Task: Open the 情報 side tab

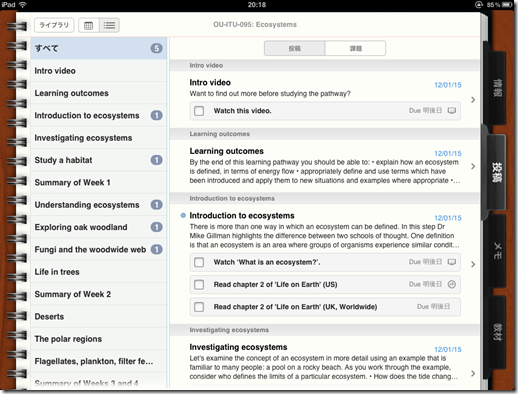Action: 497,88
